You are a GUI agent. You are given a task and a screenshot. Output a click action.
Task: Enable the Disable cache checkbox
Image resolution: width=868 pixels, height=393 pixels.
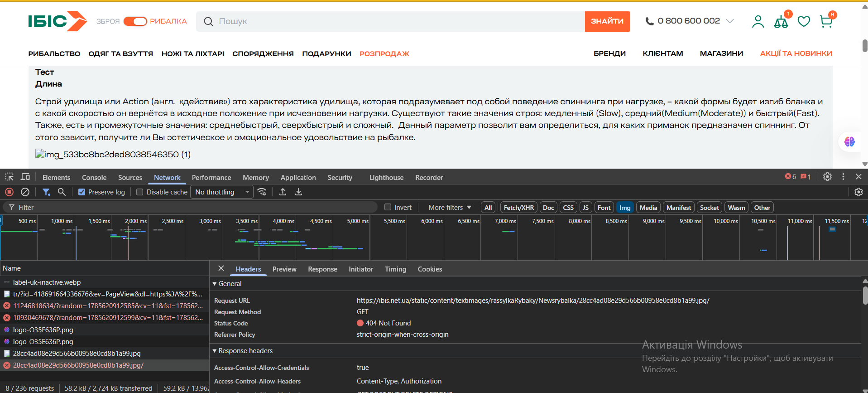(x=139, y=192)
